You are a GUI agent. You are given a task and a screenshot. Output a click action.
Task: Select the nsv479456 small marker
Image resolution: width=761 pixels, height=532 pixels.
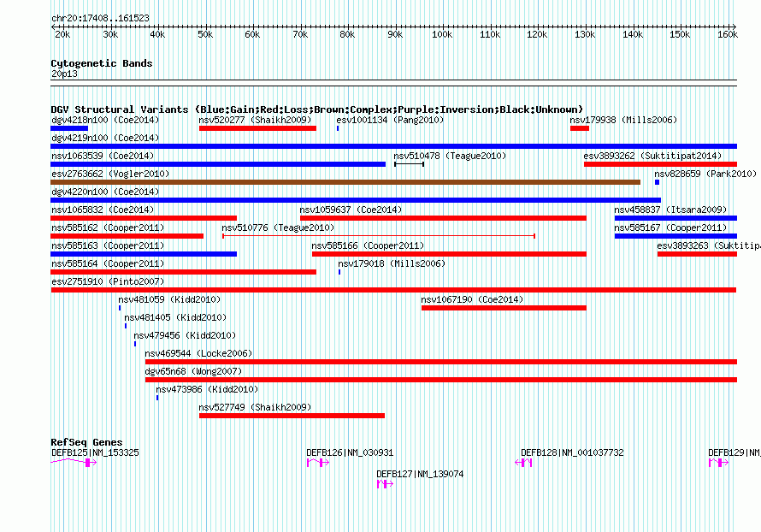click(135, 344)
